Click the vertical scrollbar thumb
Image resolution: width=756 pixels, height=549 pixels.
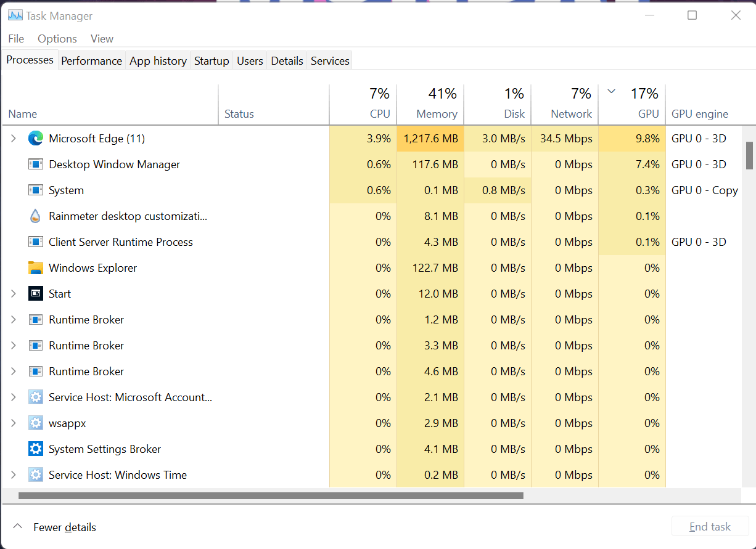tap(749, 155)
